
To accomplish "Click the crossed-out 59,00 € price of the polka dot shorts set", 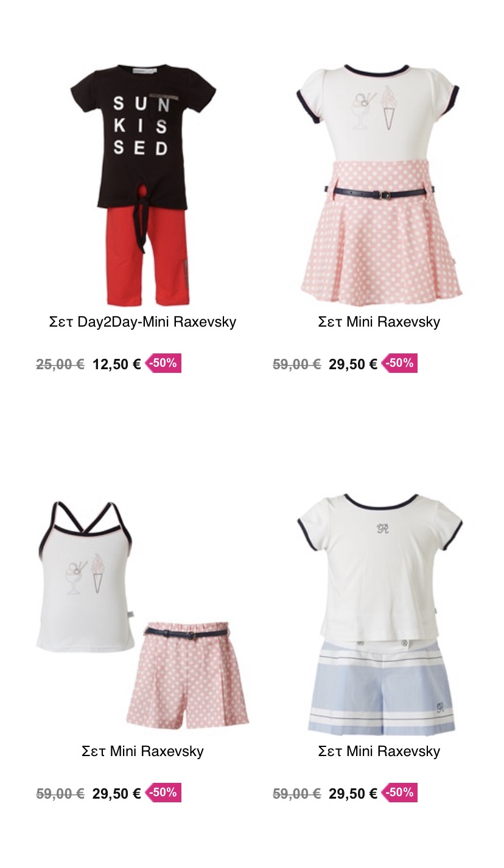I will click(x=60, y=794).
